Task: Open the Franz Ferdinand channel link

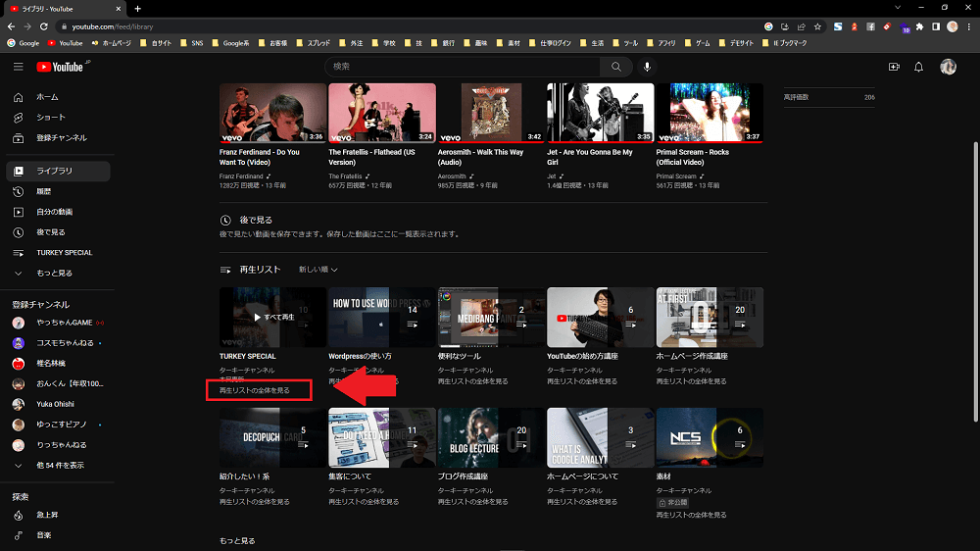Action: [x=241, y=176]
